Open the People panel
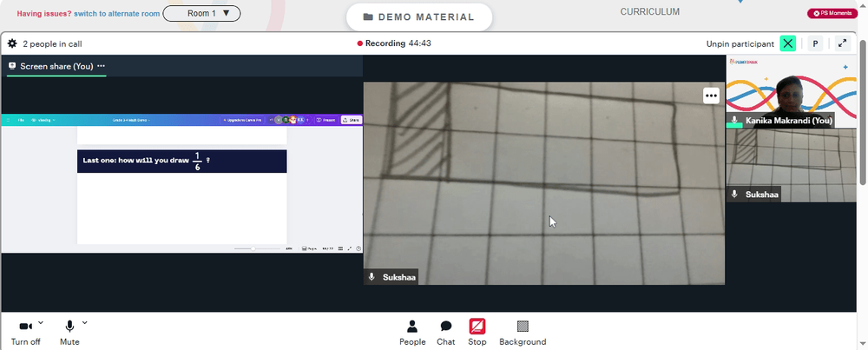Viewport: 868px width, 350px height. pyautogui.click(x=412, y=333)
